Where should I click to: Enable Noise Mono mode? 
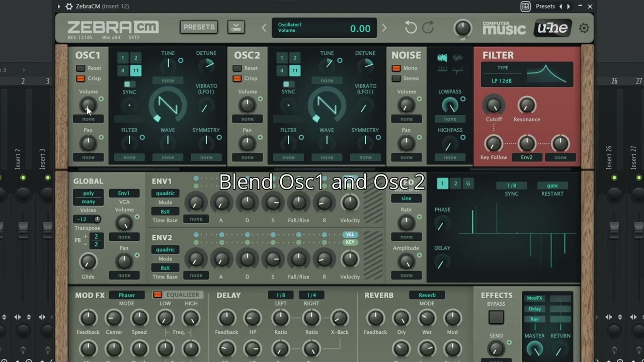pyautogui.click(x=396, y=68)
